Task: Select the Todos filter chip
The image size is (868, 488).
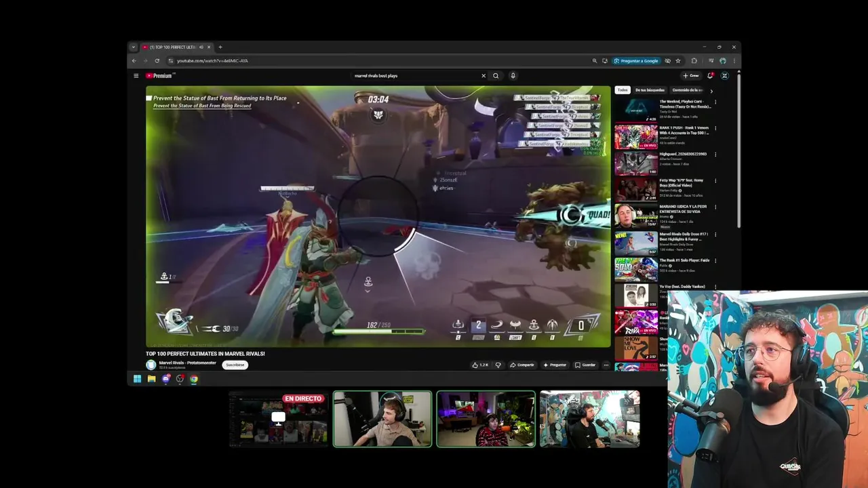Action: 623,90
